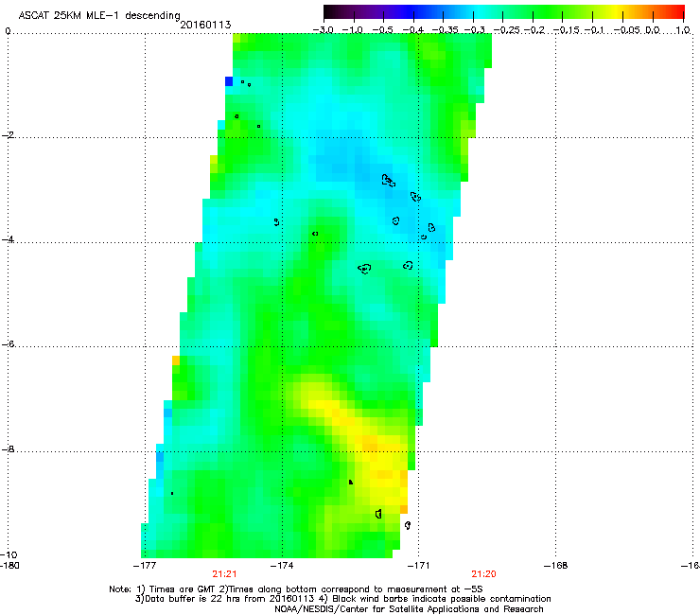Click the longitude axis label -171
This screenshot has height=615, width=700.
point(419,565)
